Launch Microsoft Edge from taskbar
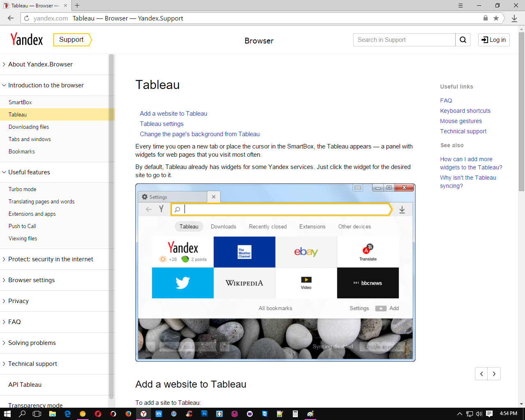The height and width of the screenshot is (420, 525). click(67, 414)
